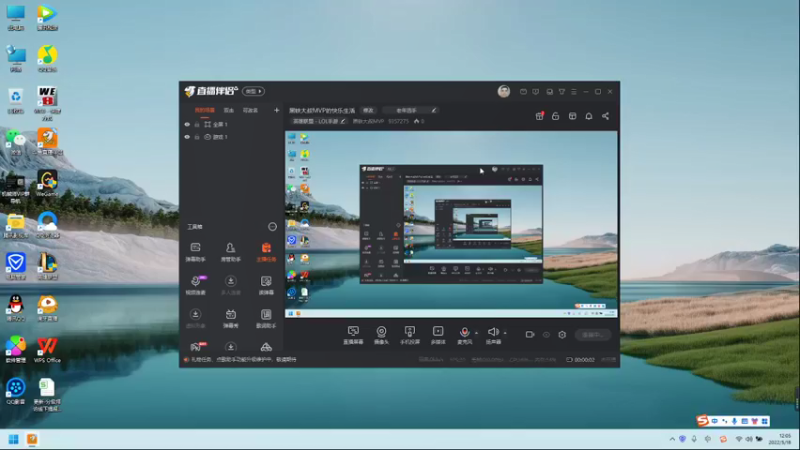Viewport: 800px width, 450px height.
Task: Click the Sogou input method S logo
Action: click(x=703, y=420)
